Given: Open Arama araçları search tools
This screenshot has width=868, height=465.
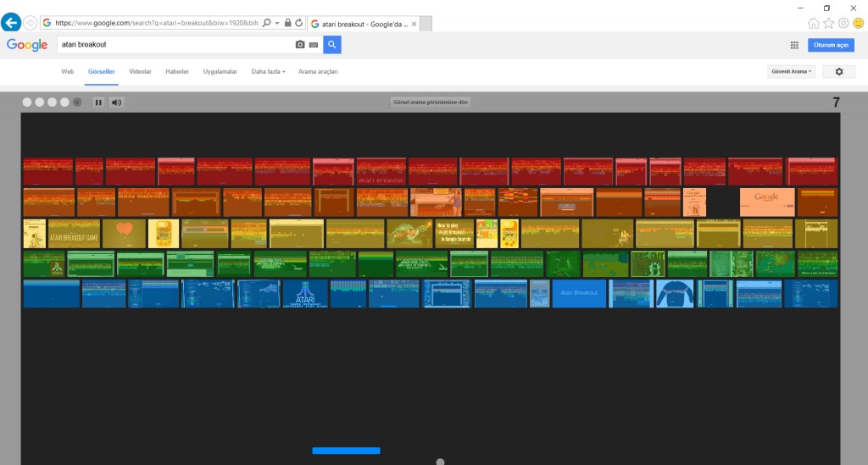Looking at the screenshot, I should point(318,71).
